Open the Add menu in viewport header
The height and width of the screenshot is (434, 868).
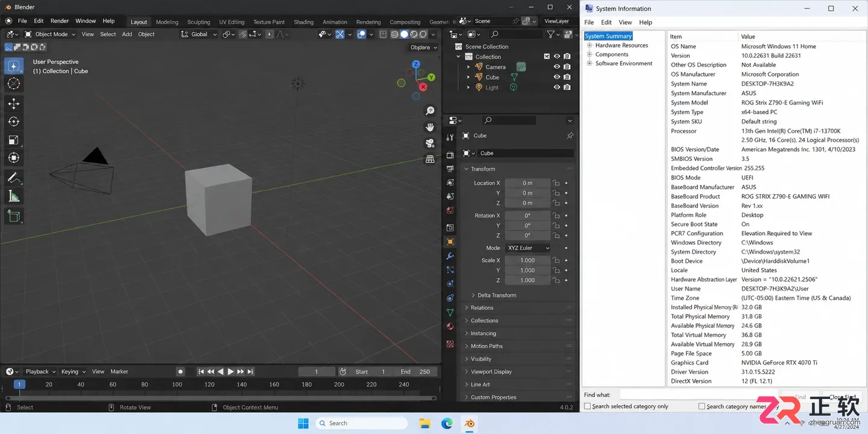(x=127, y=34)
